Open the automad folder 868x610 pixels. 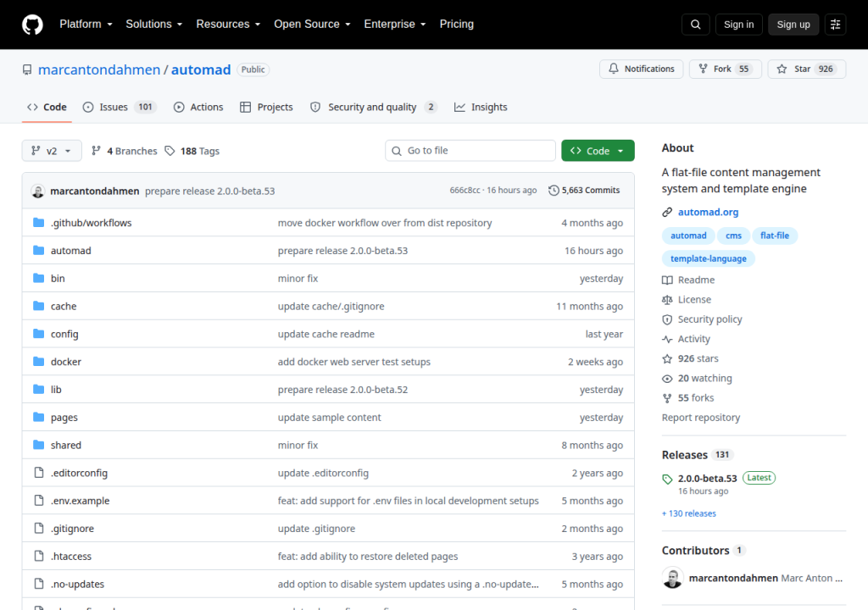coord(71,251)
